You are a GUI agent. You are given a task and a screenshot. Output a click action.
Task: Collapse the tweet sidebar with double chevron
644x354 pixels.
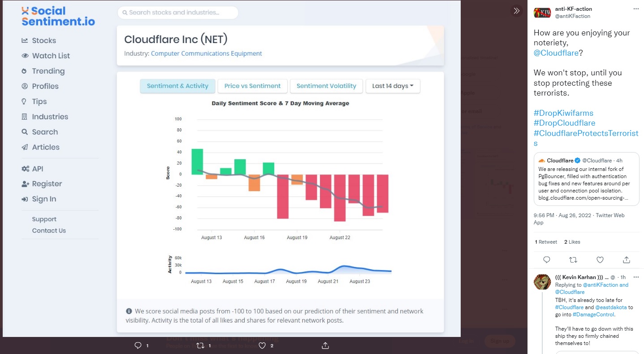(516, 11)
